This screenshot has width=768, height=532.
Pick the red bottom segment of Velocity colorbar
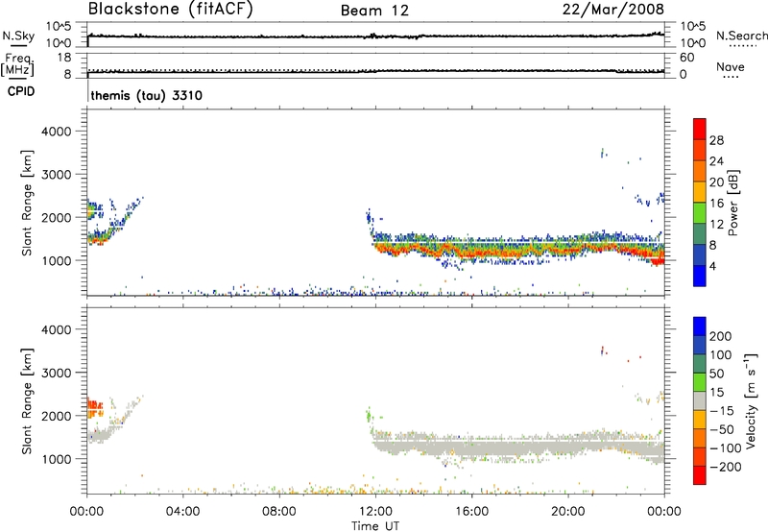700,475
